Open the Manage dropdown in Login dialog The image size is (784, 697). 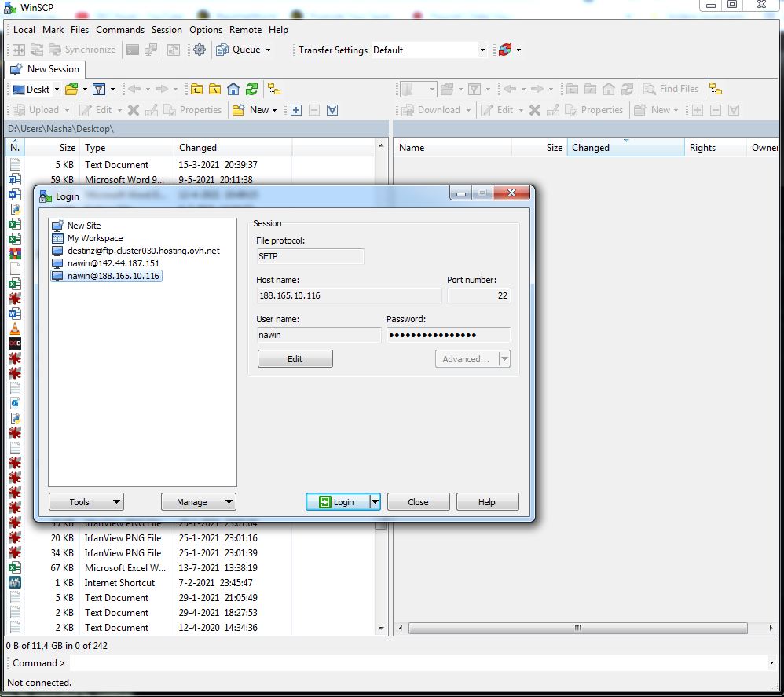click(199, 501)
